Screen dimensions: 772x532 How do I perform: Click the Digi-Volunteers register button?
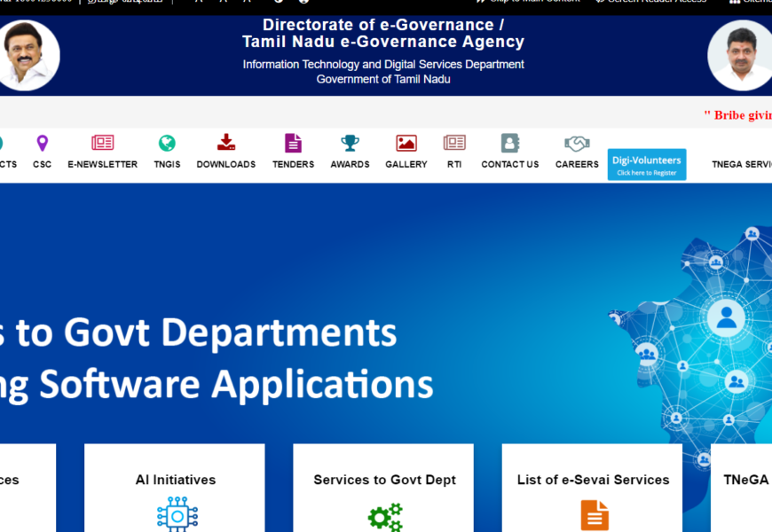tap(647, 164)
